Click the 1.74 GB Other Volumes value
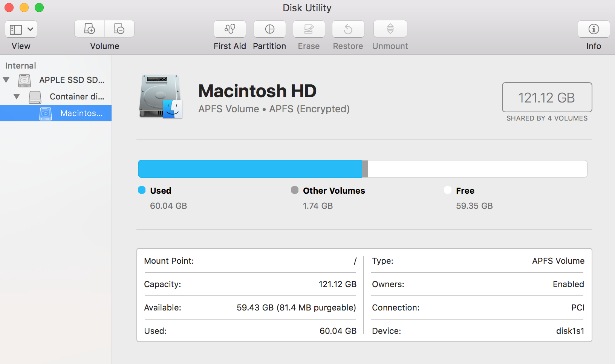Screen dimensions: 615x364 (x=318, y=206)
